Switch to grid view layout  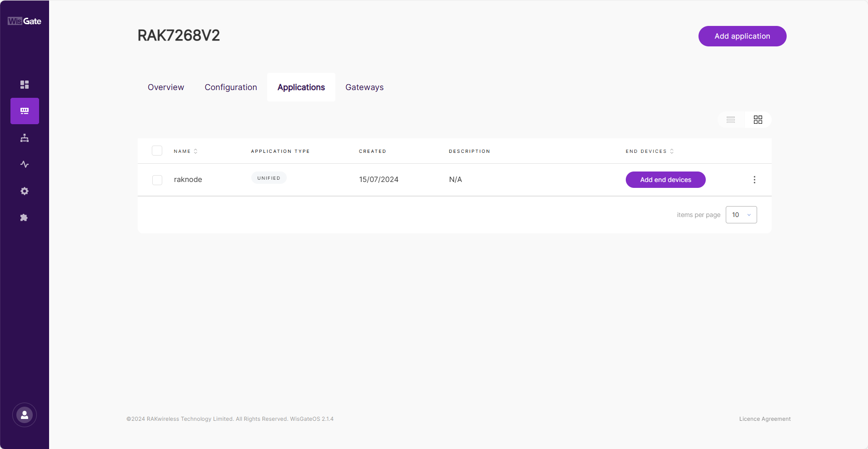click(758, 120)
